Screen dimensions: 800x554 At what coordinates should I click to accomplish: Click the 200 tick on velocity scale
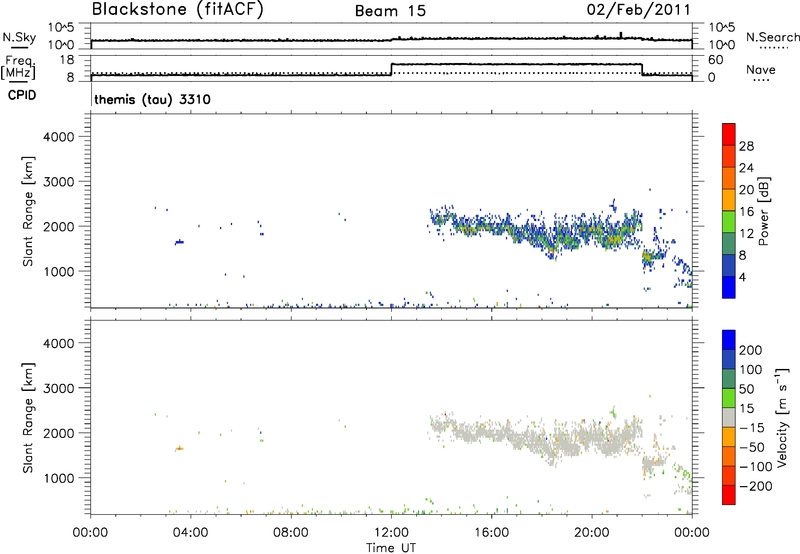coord(751,350)
